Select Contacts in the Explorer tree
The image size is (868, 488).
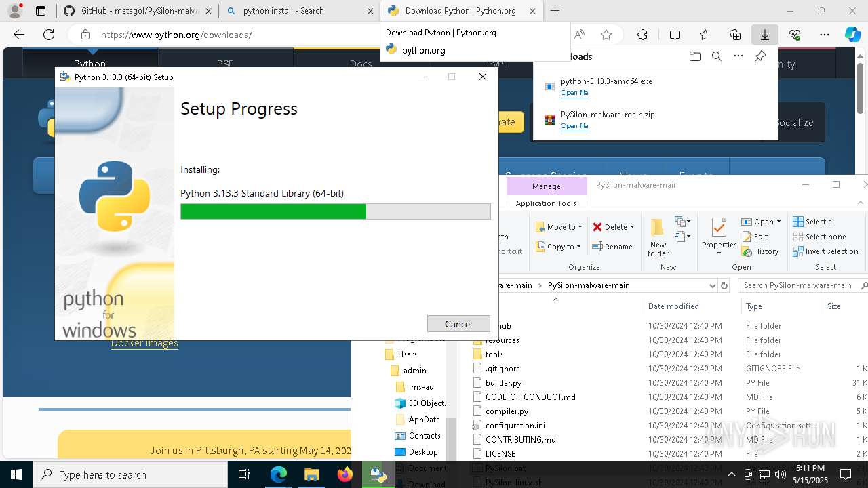424,436
